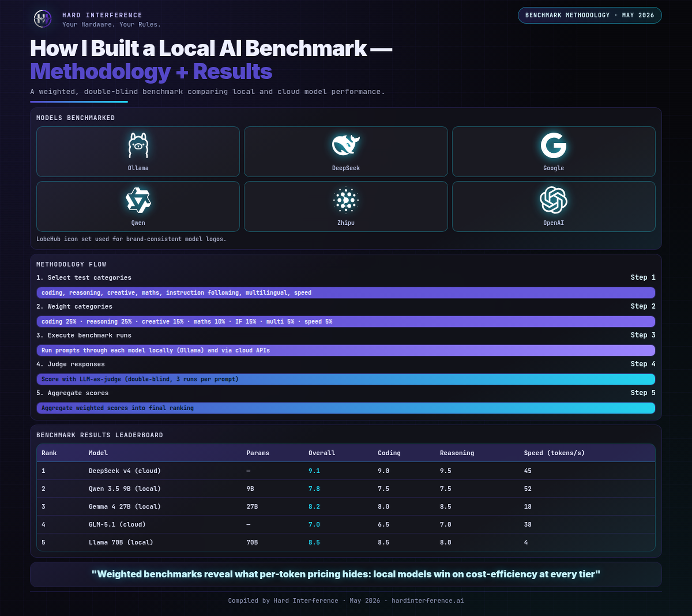Click DeepSeek v4 coding score 9.0
The width and height of the screenshot is (692, 616).
(383, 471)
